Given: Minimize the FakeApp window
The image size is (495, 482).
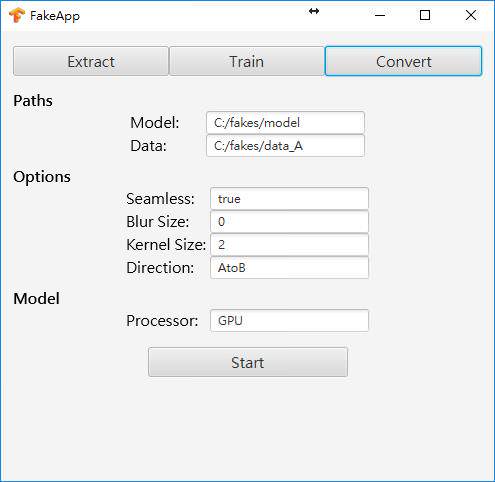Looking at the screenshot, I should click(x=380, y=15).
